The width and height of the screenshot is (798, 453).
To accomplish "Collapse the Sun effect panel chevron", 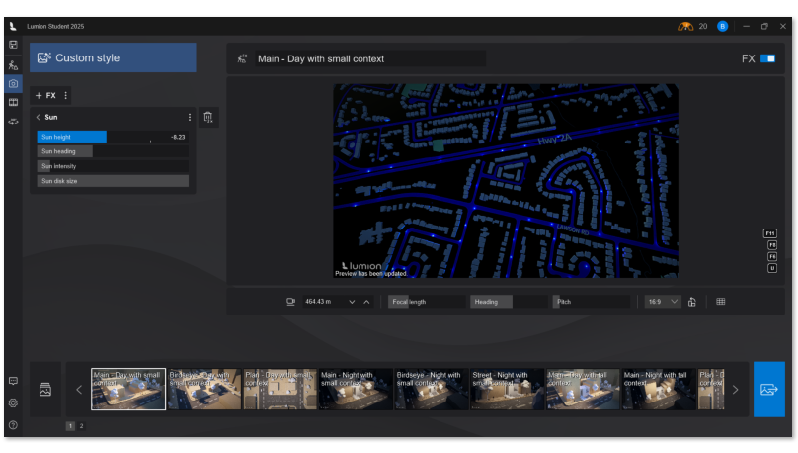I will [38, 117].
